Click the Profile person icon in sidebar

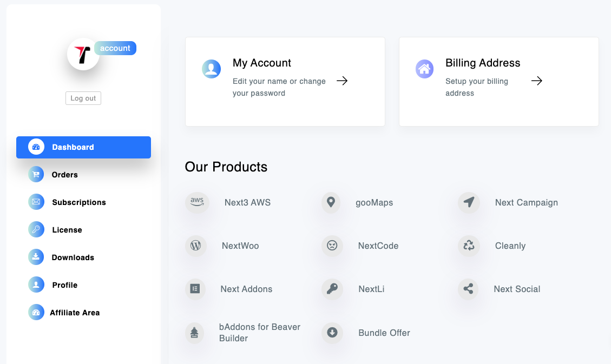pos(36,284)
